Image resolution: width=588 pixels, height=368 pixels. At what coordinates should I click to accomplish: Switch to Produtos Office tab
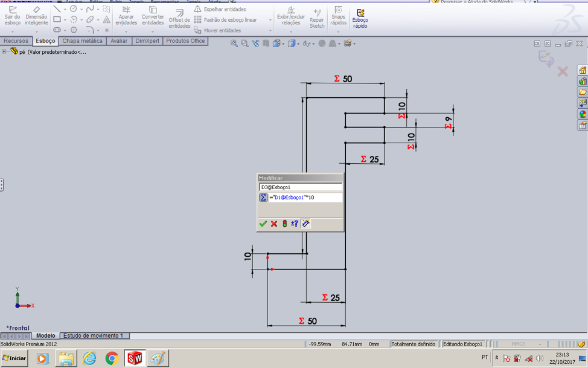point(185,41)
